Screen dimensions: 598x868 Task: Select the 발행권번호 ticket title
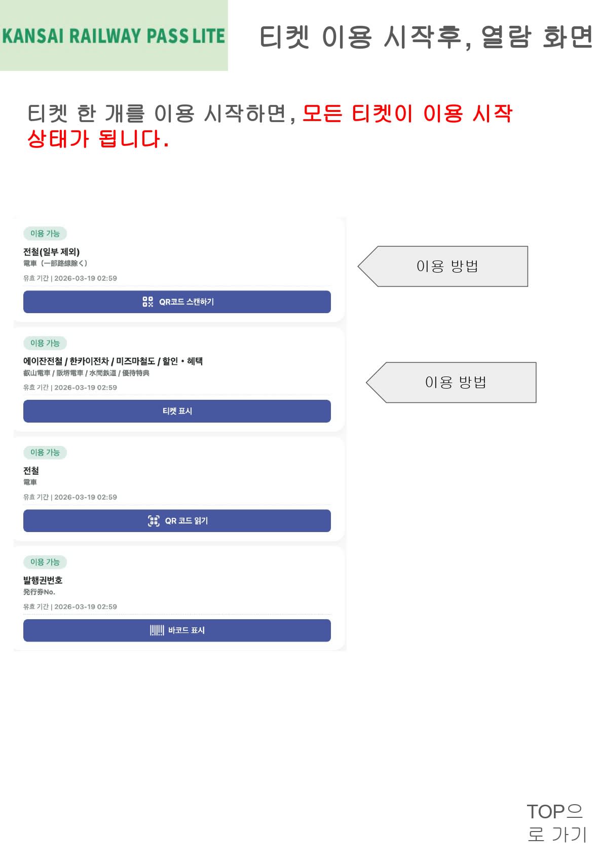(43, 580)
